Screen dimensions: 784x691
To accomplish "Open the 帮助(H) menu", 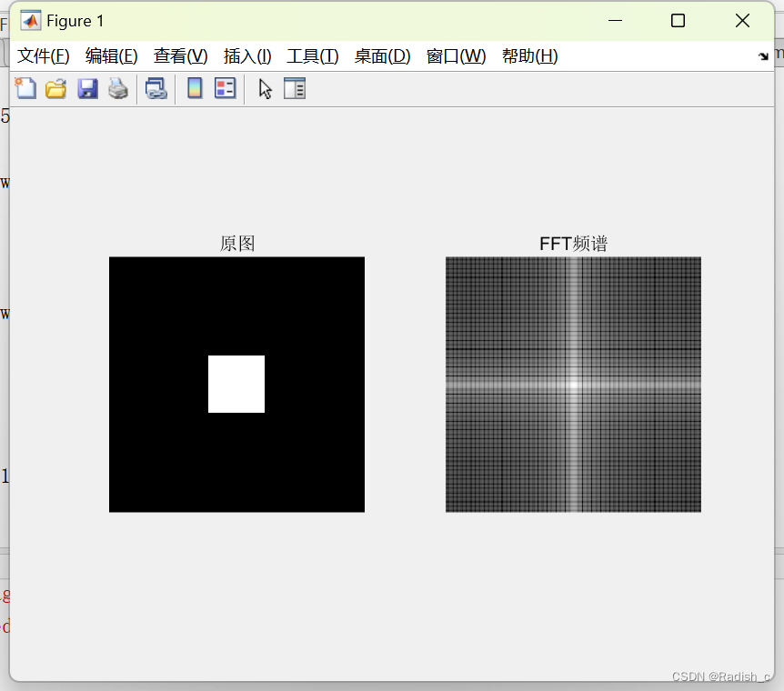I will tap(530, 56).
